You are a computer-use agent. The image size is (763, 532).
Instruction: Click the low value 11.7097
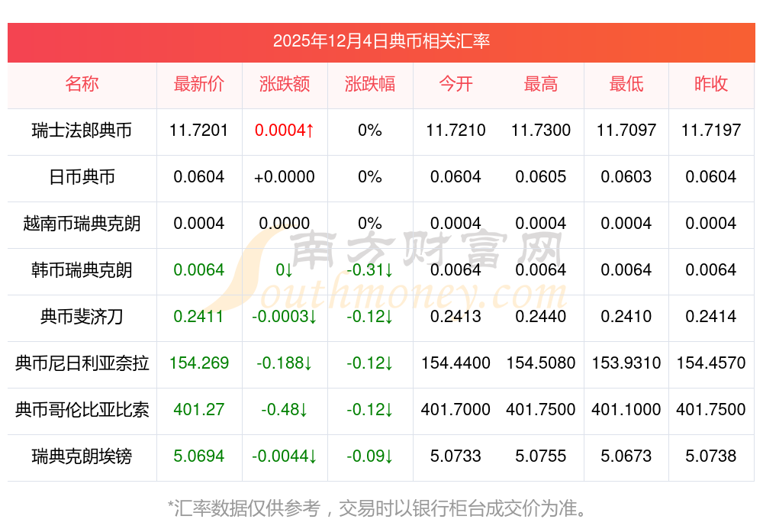(626, 131)
